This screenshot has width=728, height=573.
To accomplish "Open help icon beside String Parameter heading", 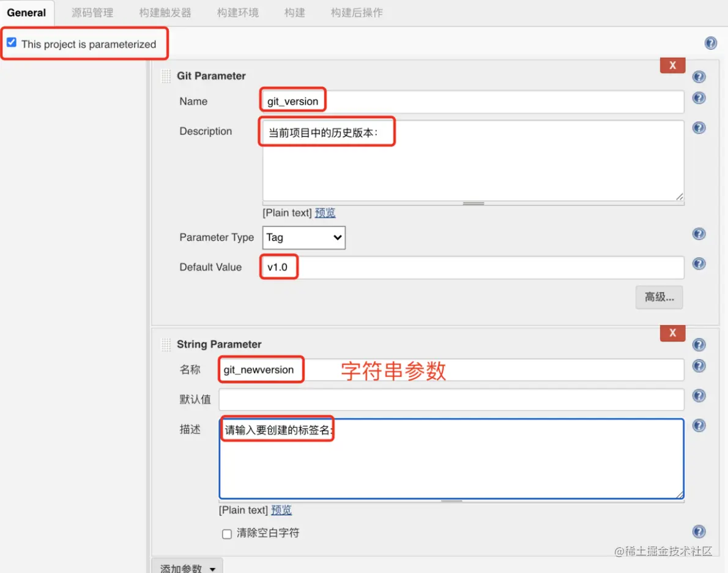I will (699, 345).
